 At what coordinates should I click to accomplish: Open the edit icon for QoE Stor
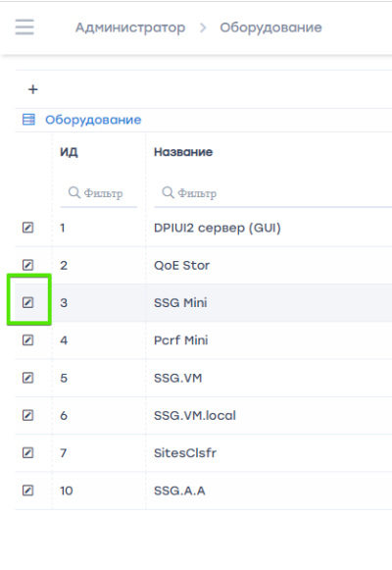point(28,265)
